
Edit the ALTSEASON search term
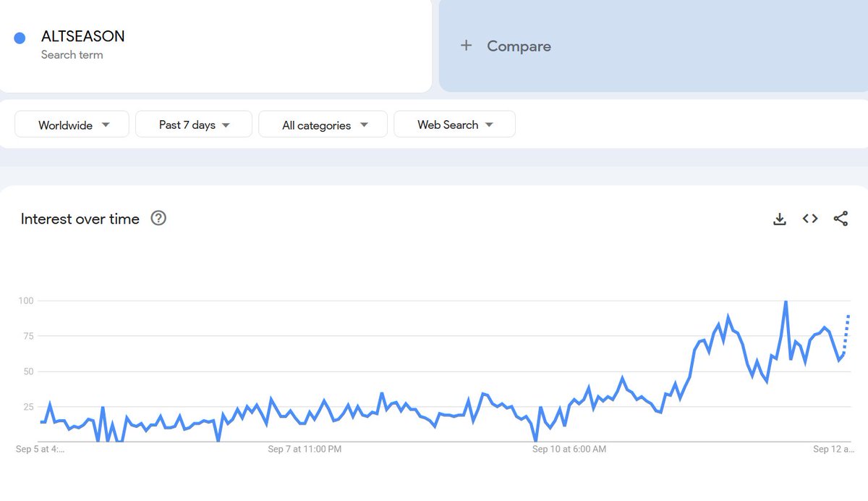coord(82,36)
